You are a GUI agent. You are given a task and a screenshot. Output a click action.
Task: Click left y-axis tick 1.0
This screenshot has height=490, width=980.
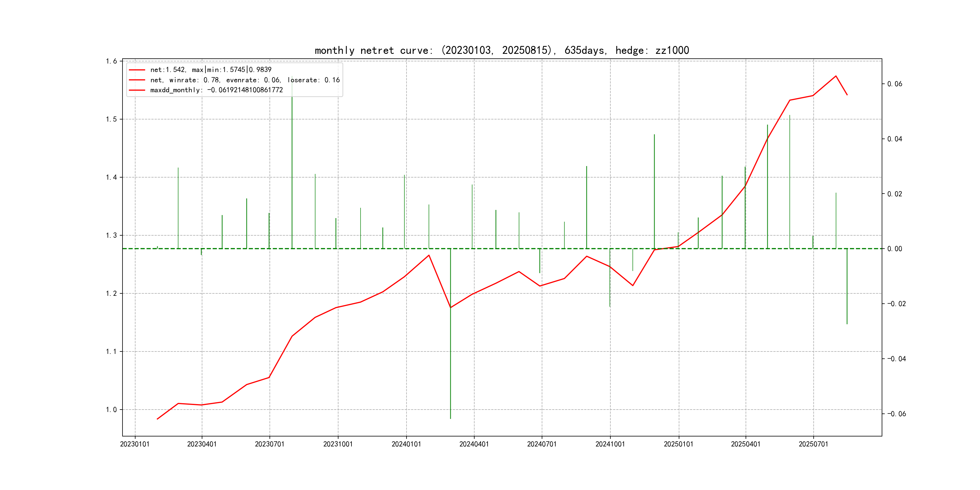click(x=111, y=410)
